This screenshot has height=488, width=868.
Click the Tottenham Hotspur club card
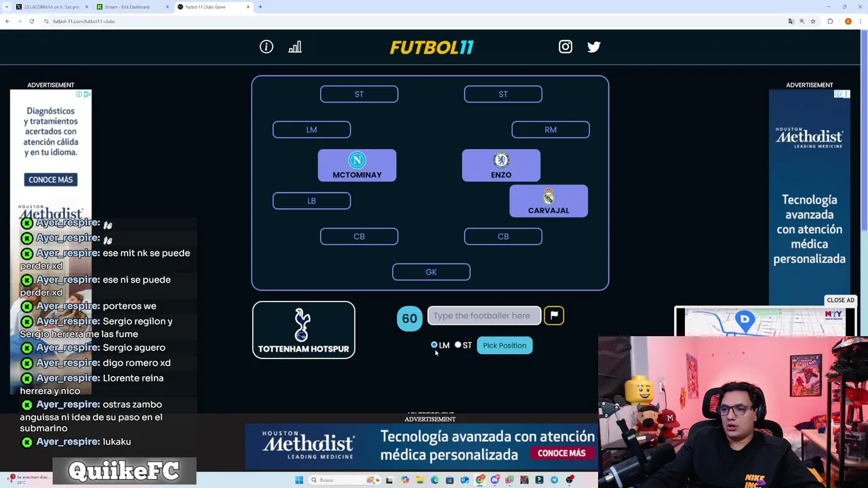pos(304,330)
